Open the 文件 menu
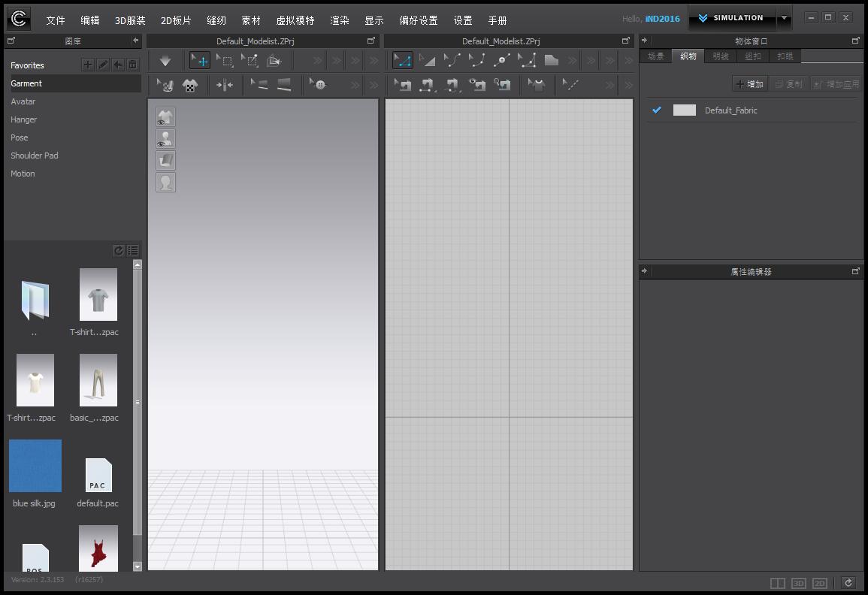 56,20
